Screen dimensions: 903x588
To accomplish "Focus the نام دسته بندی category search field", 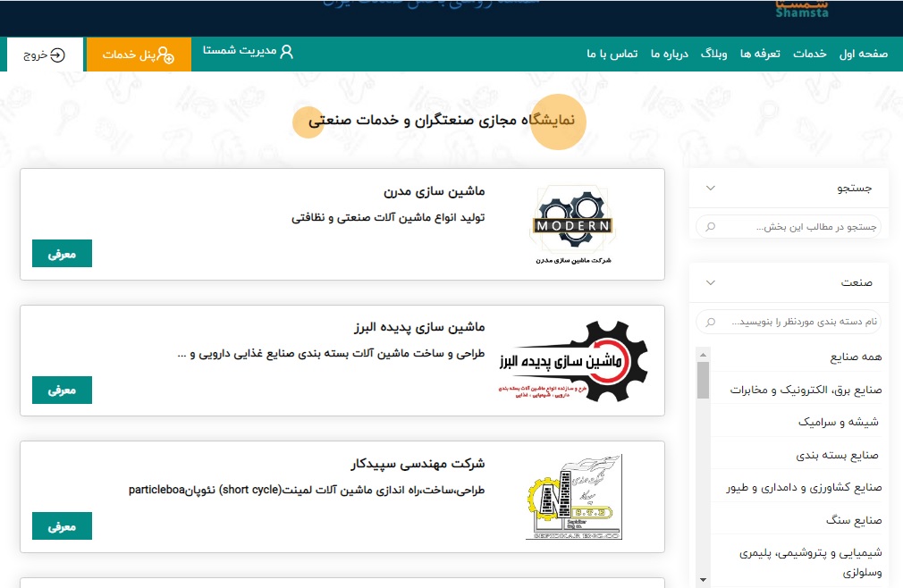I will click(789, 322).
